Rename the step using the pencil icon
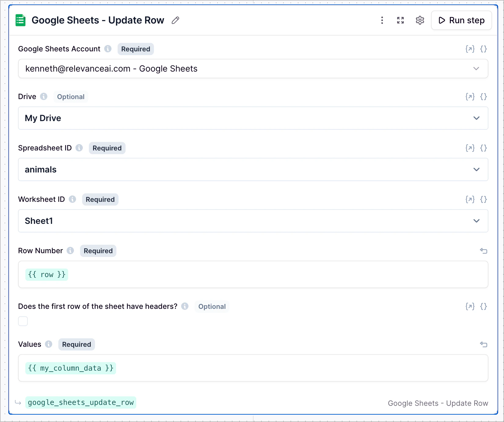 coord(175,20)
